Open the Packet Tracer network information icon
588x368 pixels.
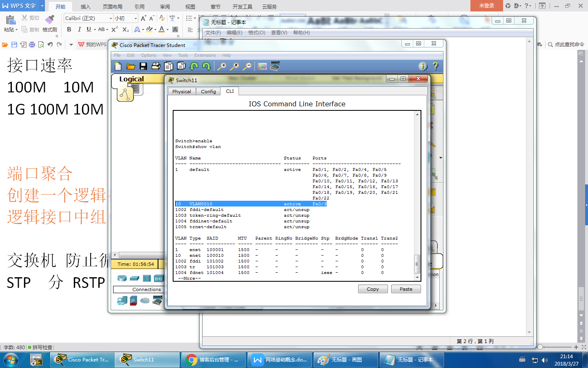pos(423,66)
